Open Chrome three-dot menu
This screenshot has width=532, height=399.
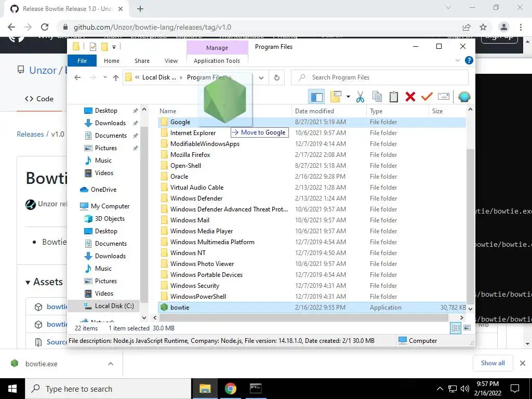[521, 27]
